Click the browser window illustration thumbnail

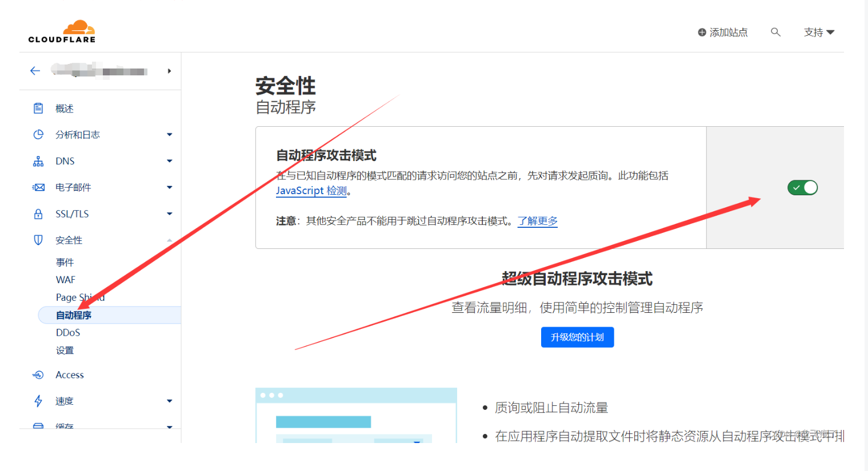pos(356,416)
